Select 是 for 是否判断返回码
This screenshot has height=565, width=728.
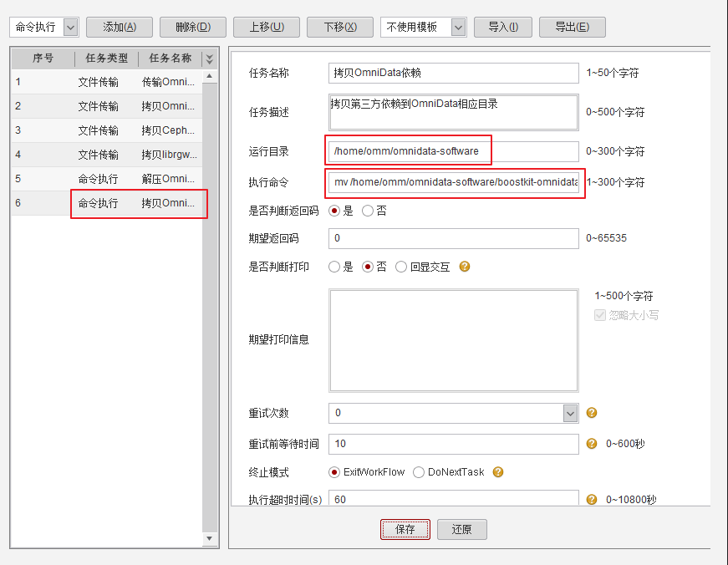tap(333, 211)
